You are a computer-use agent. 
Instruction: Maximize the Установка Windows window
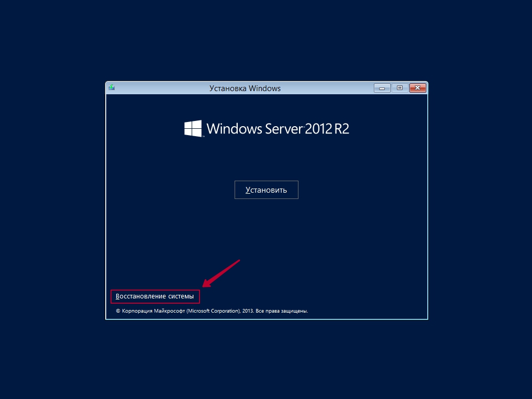(x=400, y=88)
